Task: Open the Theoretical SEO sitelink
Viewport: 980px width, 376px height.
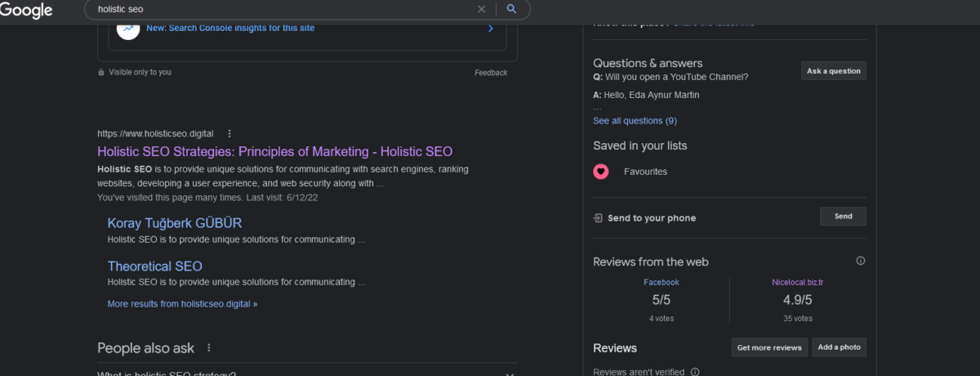Action: coord(155,266)
